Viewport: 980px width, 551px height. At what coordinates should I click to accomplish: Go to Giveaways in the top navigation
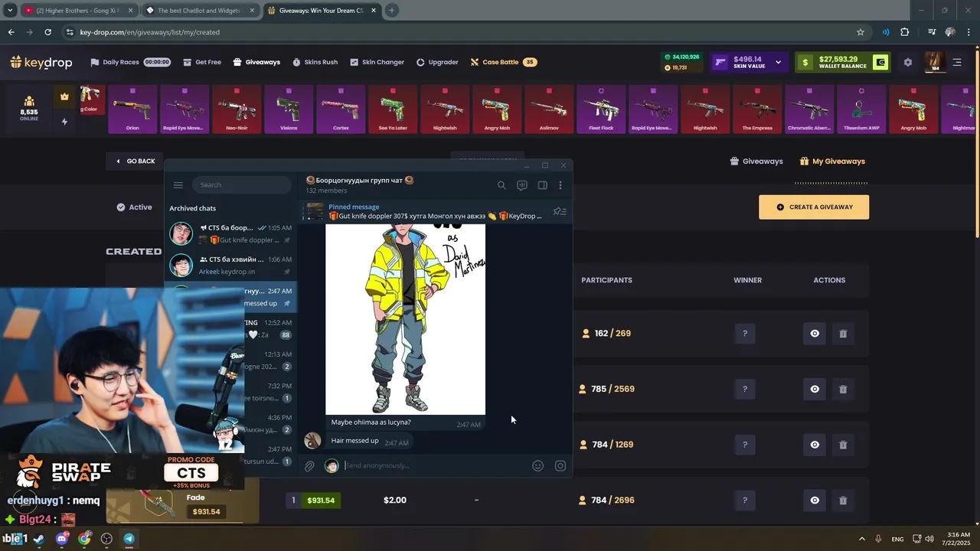[x=256, y=62]
